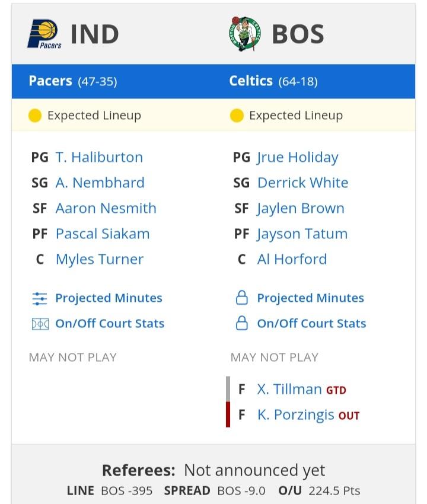Click K. Porzingis in the may not play list
The height and width of the screenshot is (504, 427).
296,415
